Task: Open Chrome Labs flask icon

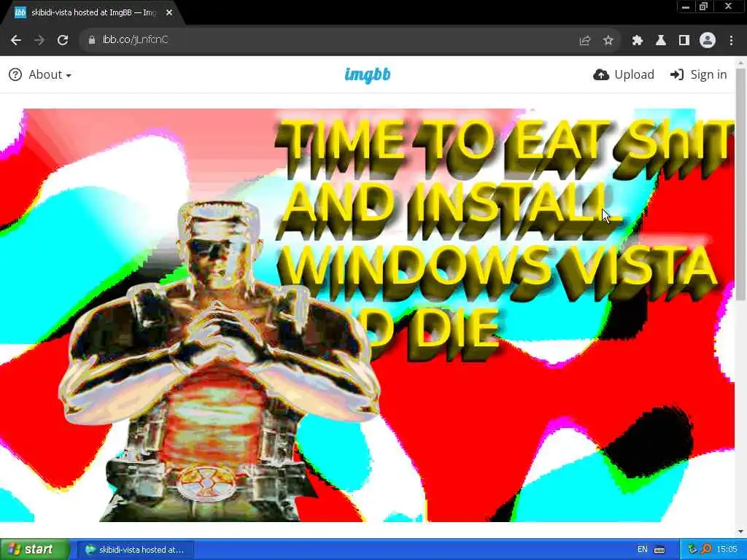Action: [x=661, y=41]
